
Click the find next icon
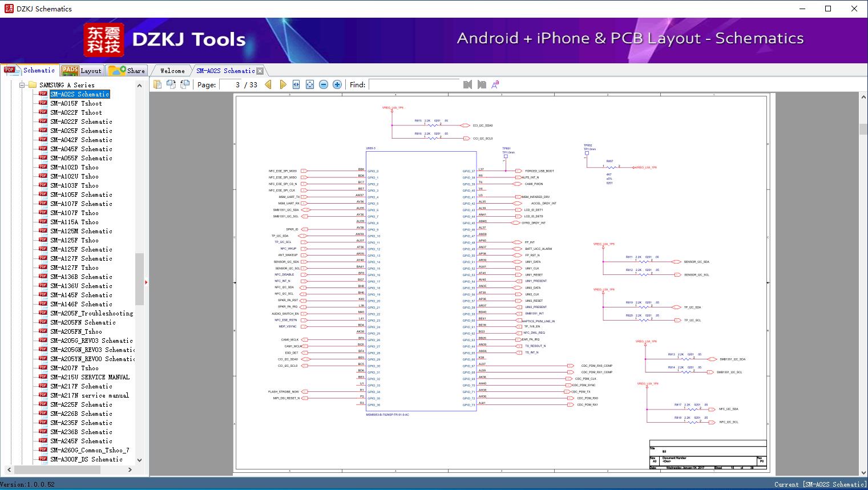pyautogui.click(x=482, y=84)
